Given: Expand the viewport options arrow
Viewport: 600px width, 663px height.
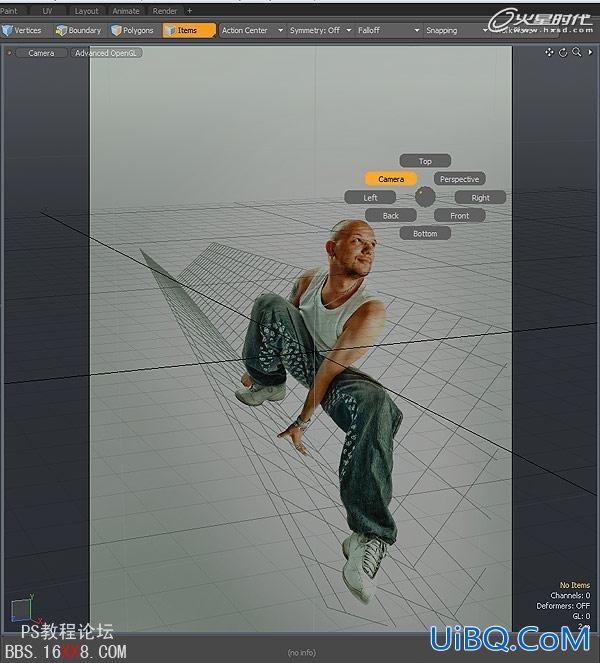Looking at the screenshot, I should 590,52.
